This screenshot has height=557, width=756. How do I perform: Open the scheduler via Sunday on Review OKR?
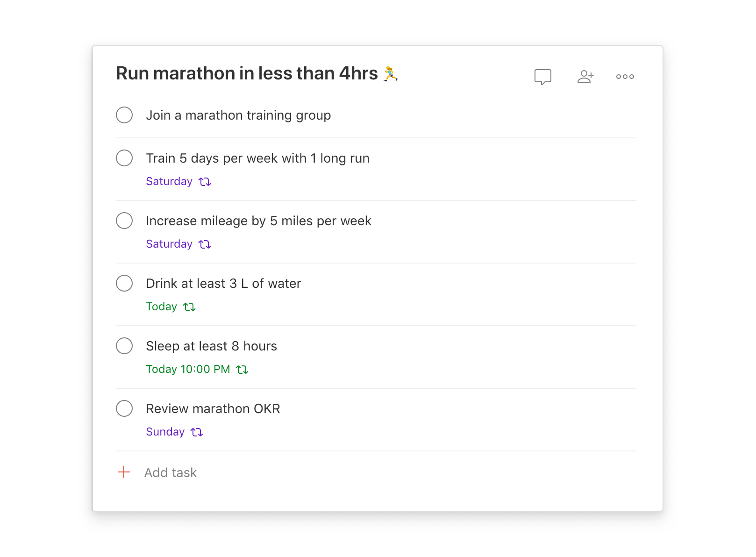point(165,432)
